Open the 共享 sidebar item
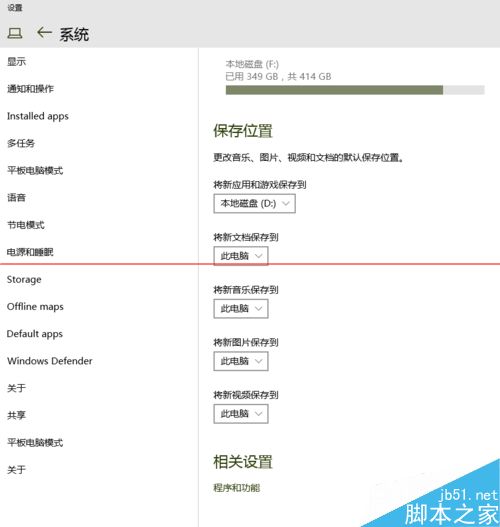This screenshot has width=500, height=527. coord(16,415)
